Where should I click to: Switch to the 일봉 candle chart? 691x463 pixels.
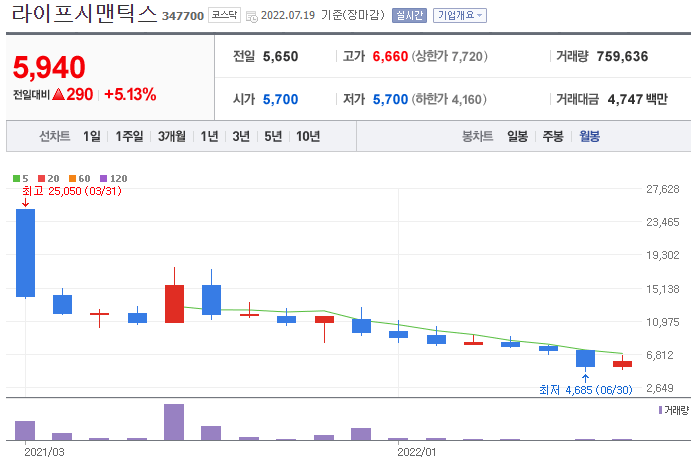(x=517, y=137)
